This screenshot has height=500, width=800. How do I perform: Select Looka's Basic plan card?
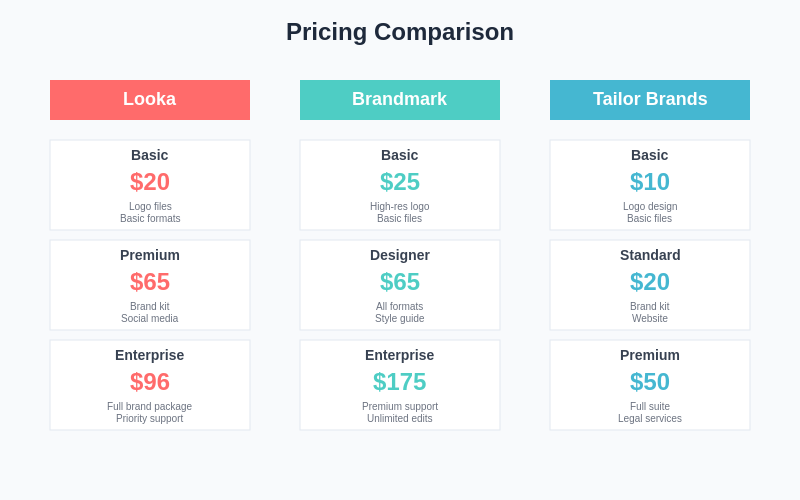(x=150, y=185)
